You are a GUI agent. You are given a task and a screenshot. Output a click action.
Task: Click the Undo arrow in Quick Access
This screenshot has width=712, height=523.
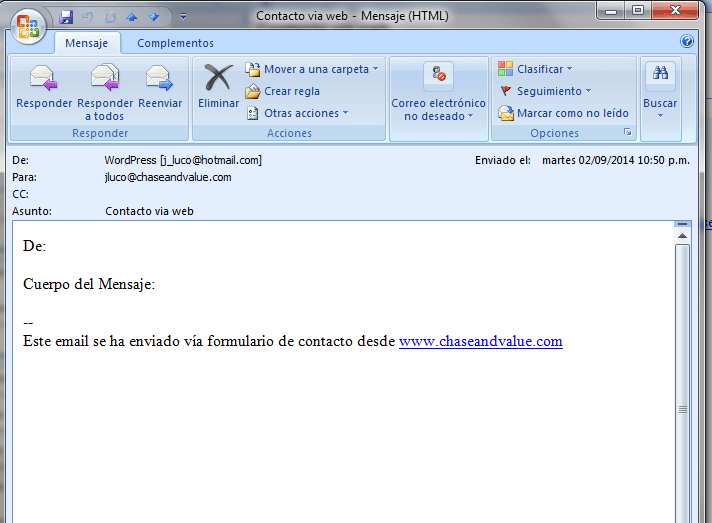pyautogui.click(x=88, y=17)
